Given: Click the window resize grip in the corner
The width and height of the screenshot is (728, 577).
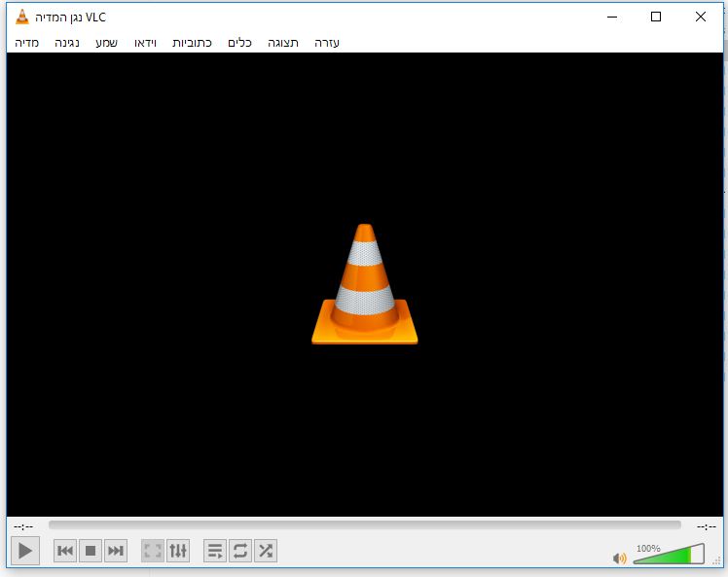Looking at the screenshot, I should (717, 561).
